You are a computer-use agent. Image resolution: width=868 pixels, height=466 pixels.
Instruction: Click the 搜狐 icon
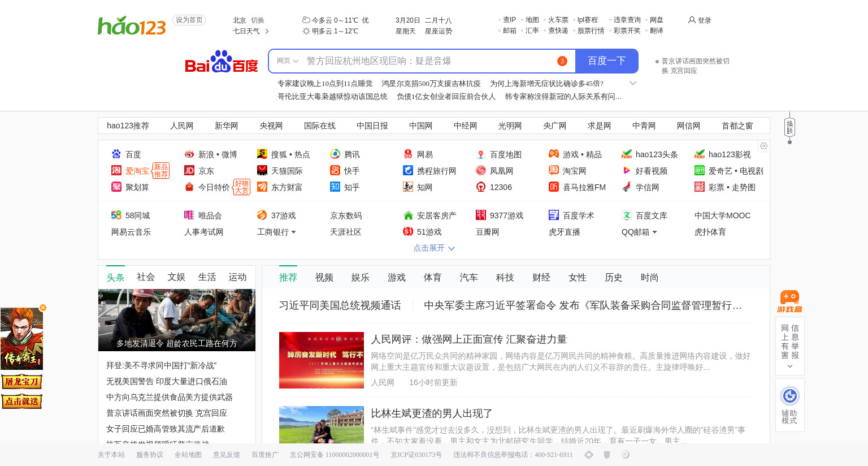click(262, 154)
